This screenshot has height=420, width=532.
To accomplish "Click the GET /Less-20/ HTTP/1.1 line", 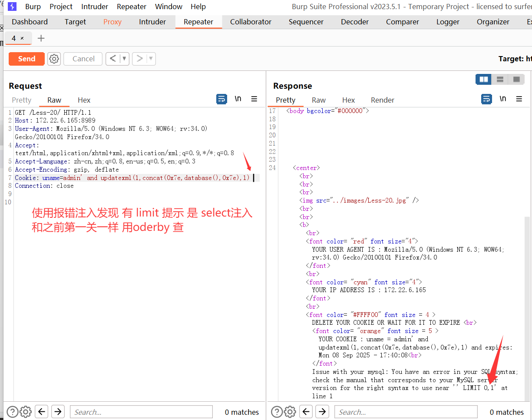I will 53,112.
